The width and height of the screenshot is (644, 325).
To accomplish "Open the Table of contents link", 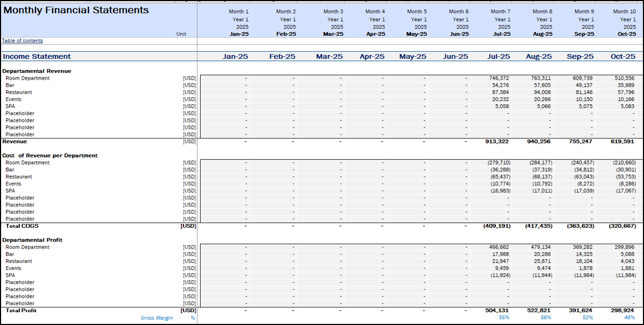I will click(22, 41).
